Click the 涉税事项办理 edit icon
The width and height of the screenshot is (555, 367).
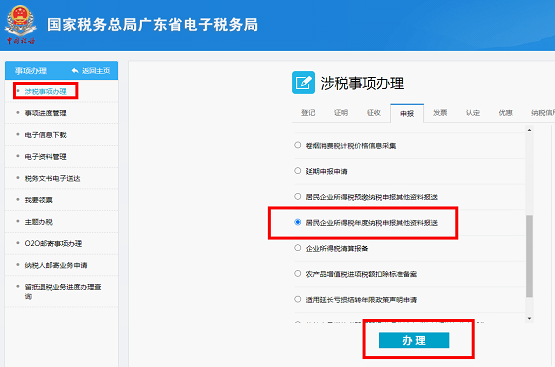303,82
